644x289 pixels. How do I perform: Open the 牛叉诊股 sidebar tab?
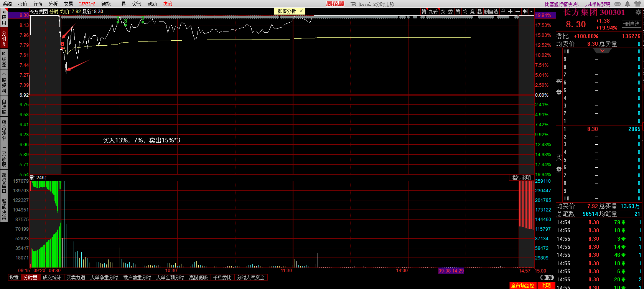[4, 156]
